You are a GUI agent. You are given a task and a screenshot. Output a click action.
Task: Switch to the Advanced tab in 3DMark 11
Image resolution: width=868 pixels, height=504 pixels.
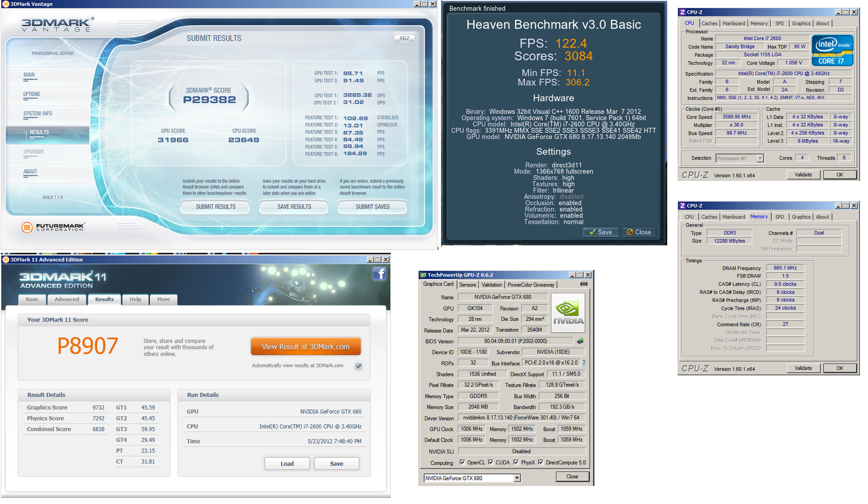(67, 299)
